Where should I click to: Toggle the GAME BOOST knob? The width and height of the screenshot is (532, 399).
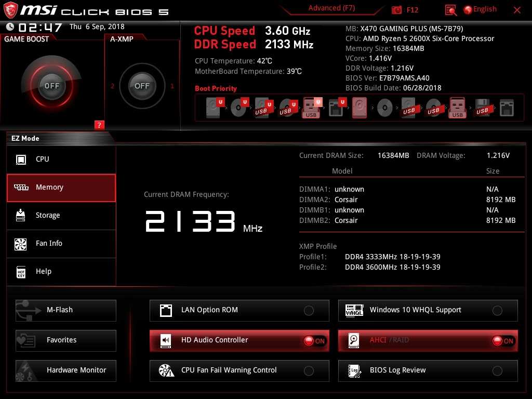click(51, 86)
